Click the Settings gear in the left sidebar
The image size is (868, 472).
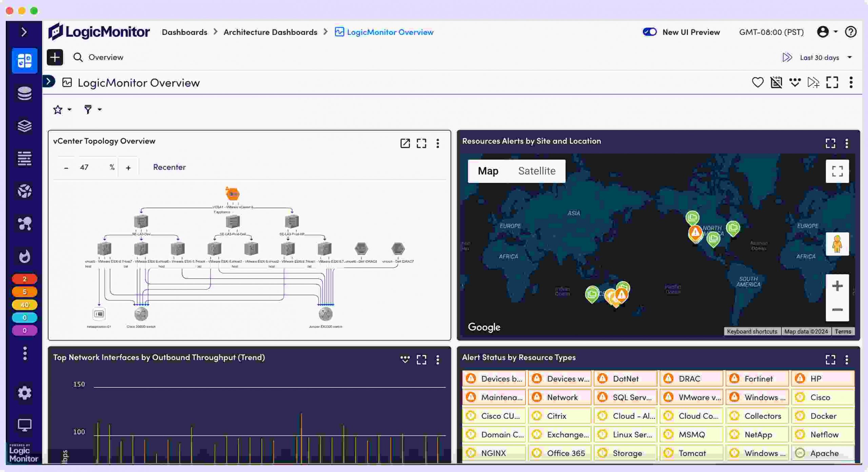click(24, 393)
